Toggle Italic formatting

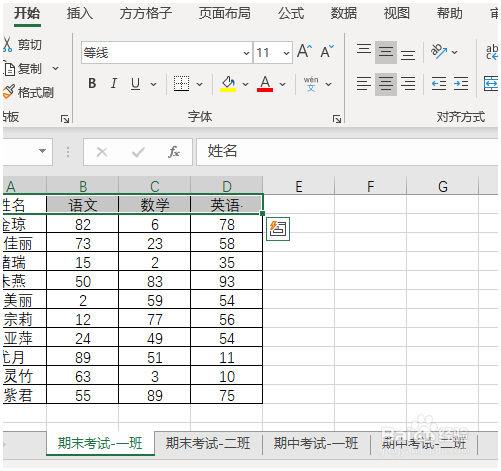point(114,83)
